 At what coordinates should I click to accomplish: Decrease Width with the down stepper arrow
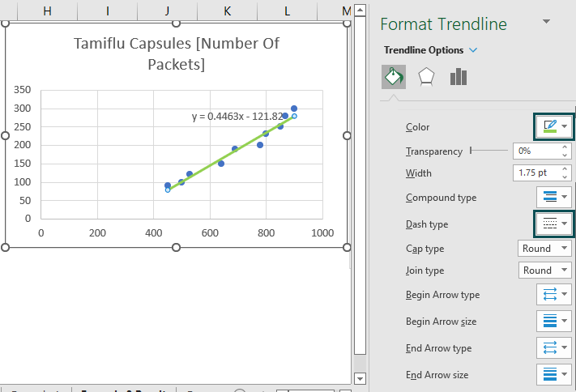pos(565,177)
